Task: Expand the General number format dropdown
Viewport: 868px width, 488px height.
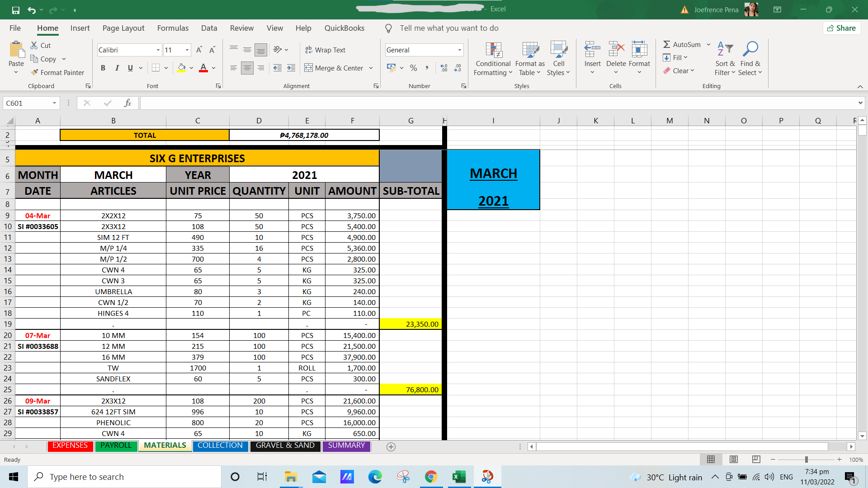Action: [459, 50]
